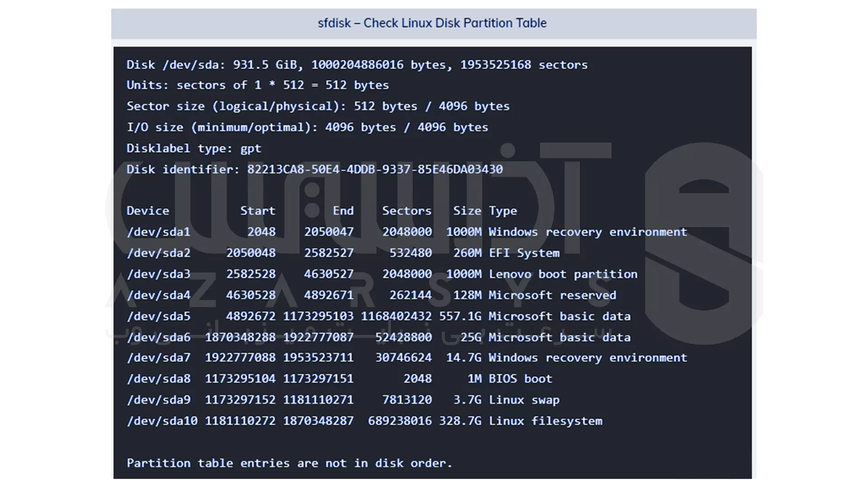
Task: Click the '/dev/sda3' device name
Action: (x=159, y=274)
